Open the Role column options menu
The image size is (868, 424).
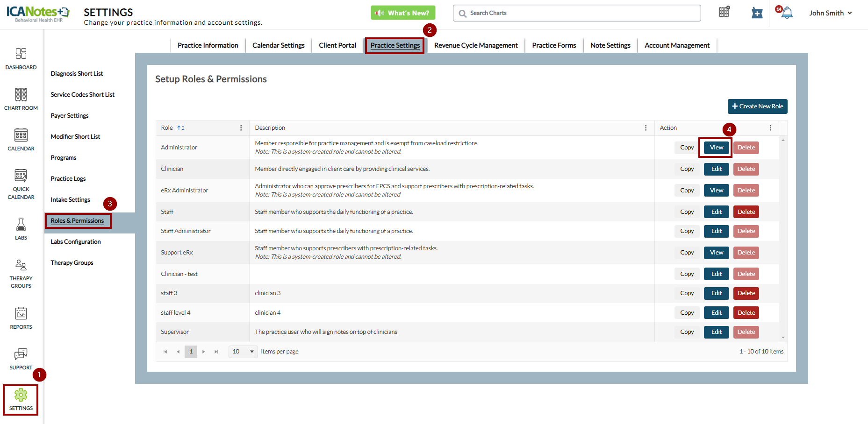pyautogui.click(x=241, y=128)
